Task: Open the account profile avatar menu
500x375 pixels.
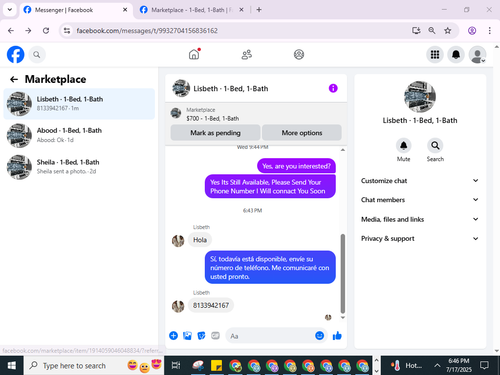Action: click(477, 54)
